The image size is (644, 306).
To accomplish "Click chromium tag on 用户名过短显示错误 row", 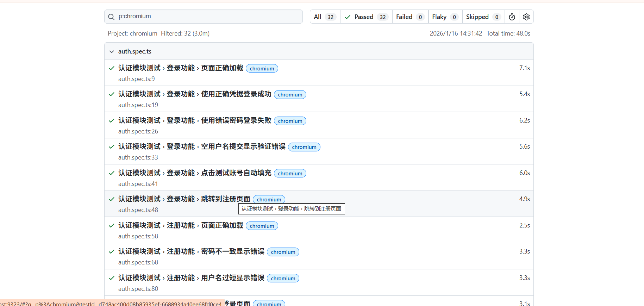I will pyautogui.click(x=283, y=278).
